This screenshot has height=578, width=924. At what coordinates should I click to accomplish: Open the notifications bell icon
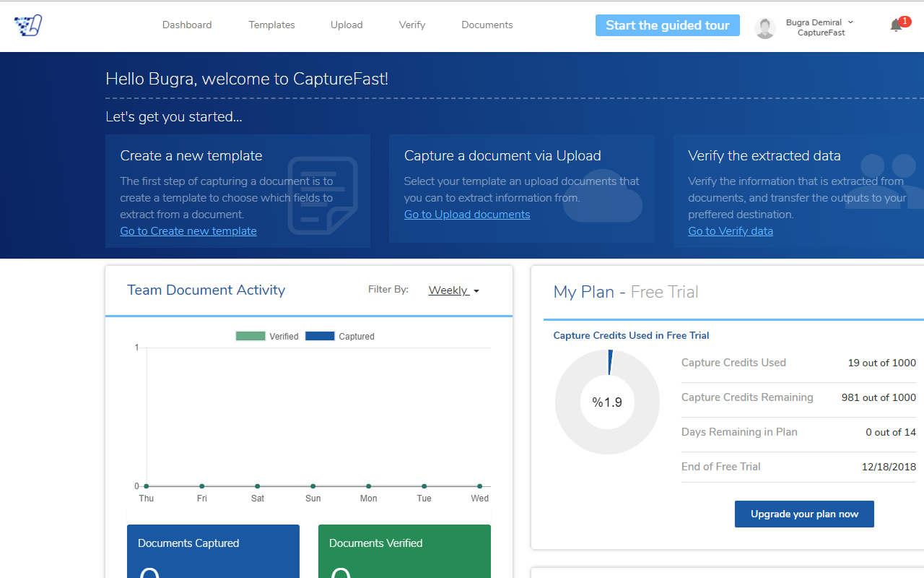click(x=896, y=25)
